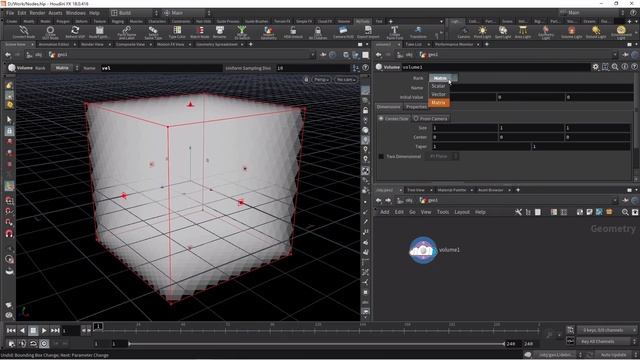This screenshot has height=360, width=640.
Task: Choose Scalar in Rank dropdown list
Action: [x=439, y=86]
